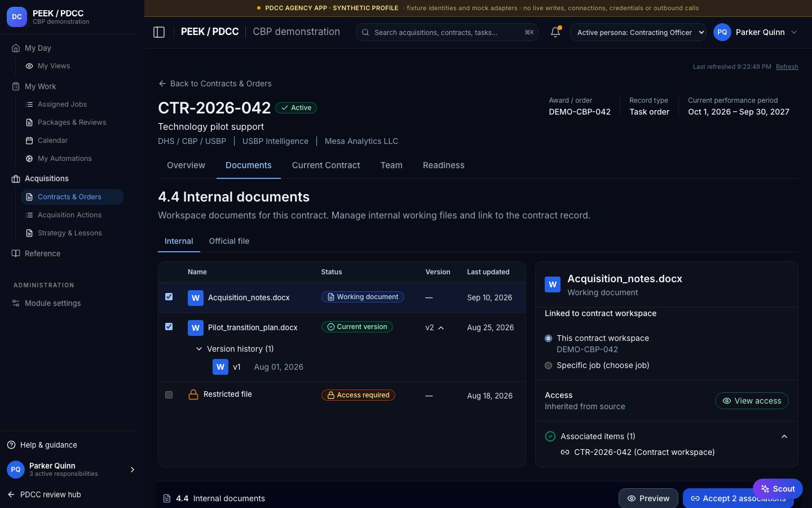Image resolution: width=812 pixels, height=508 pixels.
Task: Switch to the Overview tab
Action: click(186, 165)
